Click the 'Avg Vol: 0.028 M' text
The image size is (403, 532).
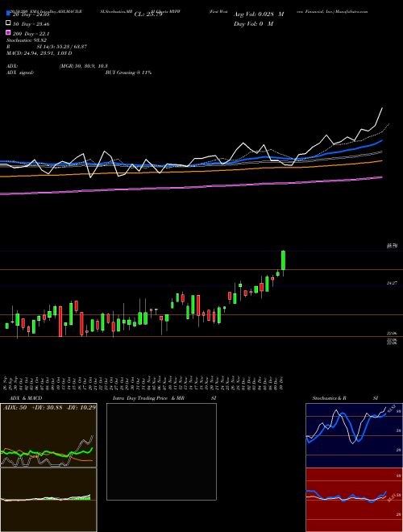click(259, 15)
